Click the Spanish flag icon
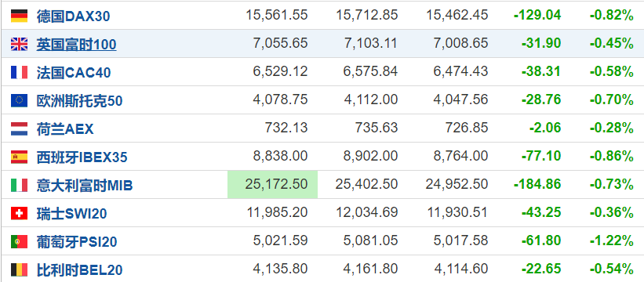The image size is (644, 282). tap(19, 157)
